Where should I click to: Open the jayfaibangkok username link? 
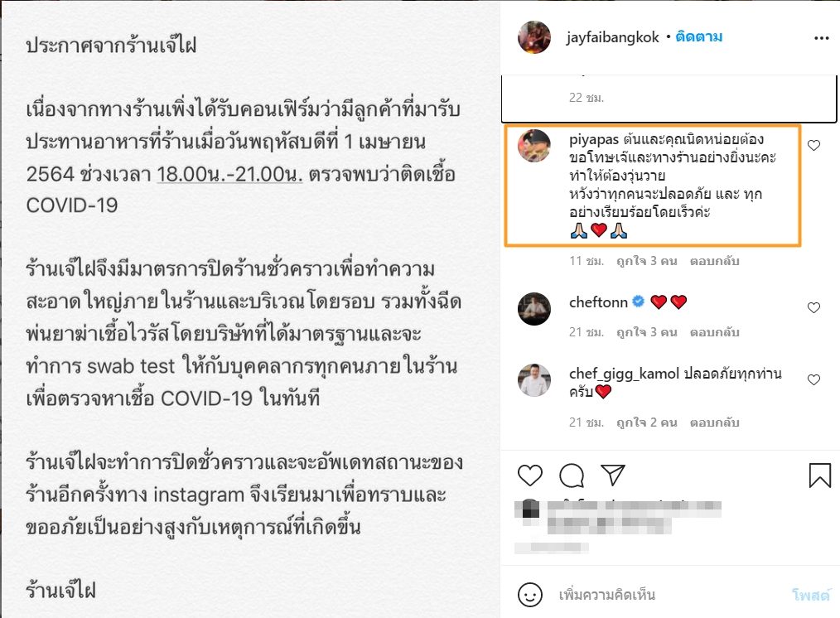pyautogui.click(x=612, y=37)
